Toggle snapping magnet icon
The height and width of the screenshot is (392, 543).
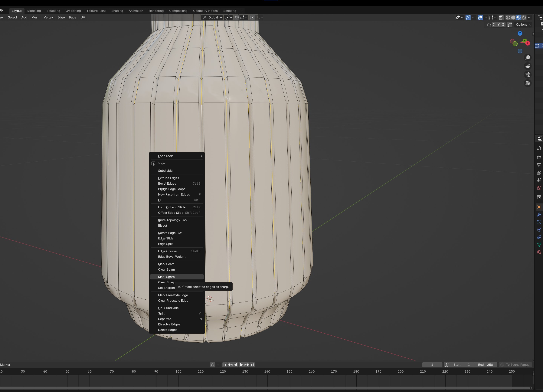pyautogui.click(x=237, y=18)
